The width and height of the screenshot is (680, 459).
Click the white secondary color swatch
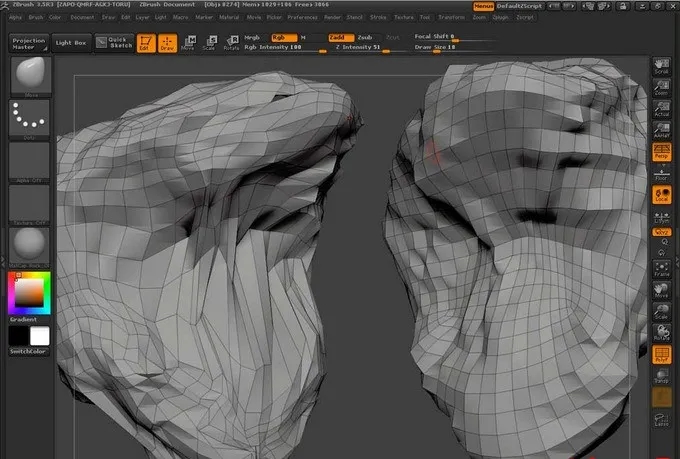tap(40, 335)
